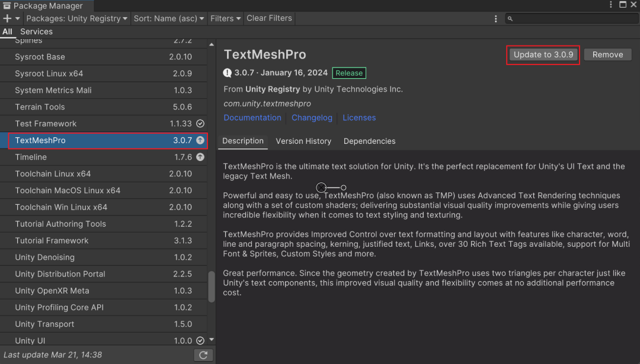
Task: Select Toolchain Linux x64 package
Action: point(104,174)
